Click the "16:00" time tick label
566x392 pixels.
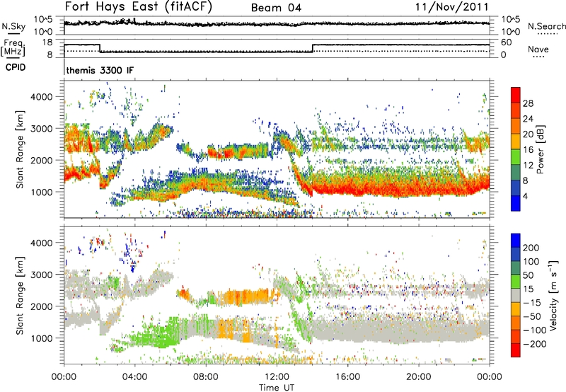(x=347, y=377)
